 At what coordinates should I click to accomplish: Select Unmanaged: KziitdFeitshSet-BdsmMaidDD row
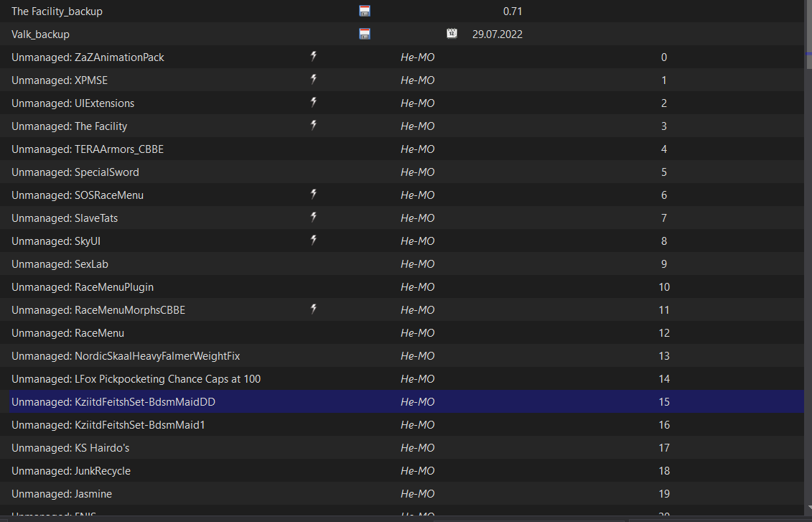(x=402, y=402)
